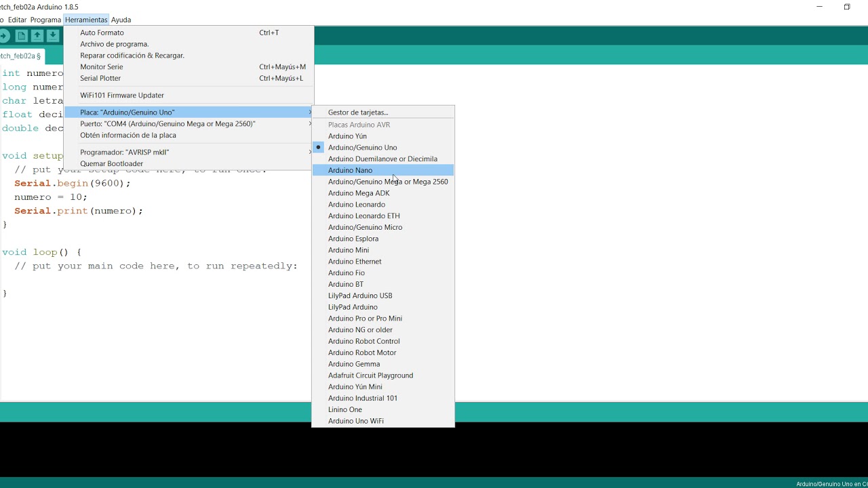Choose the Arduino Nano board
The width and height of the screenshot is (868, 488).
pos(383,170)
